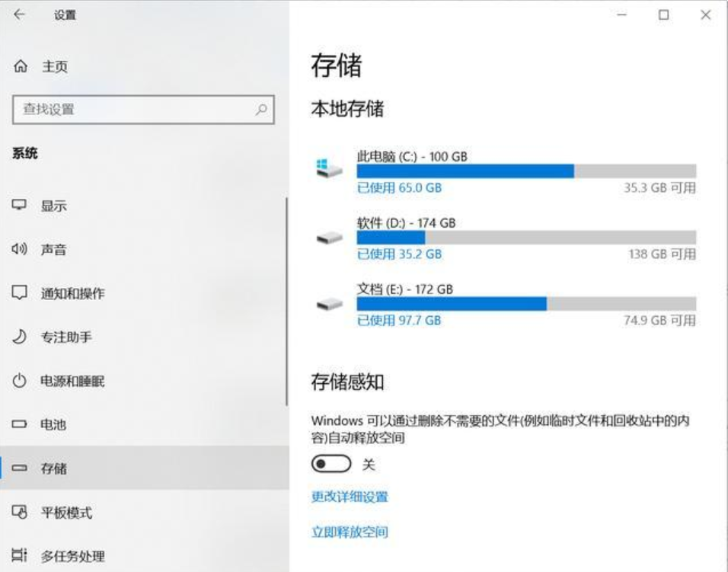Select Storage (存储) in the sidebar
The height and width of the screenshot is (572, 728).
pyautogui.click(x=53, y=468)
